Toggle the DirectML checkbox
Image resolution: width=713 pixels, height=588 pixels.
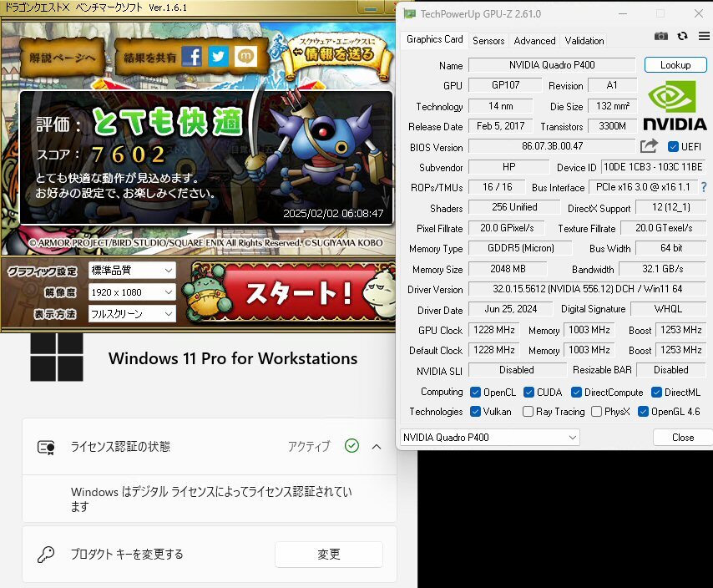656,392
